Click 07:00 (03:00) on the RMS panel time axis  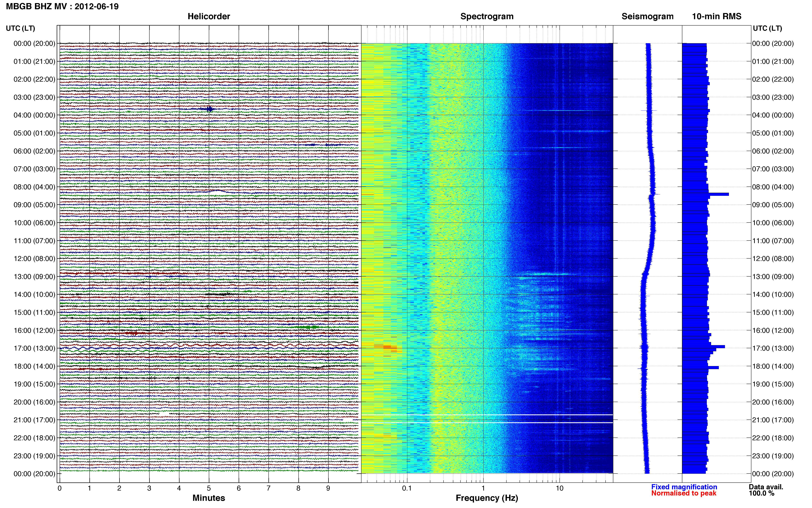tap(773, 169)
